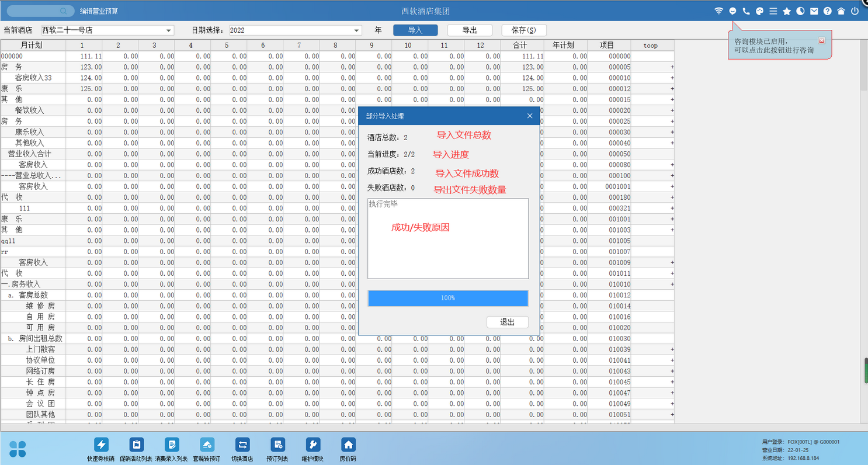Click the favorites star icon
Screen dimensions: 868x465
coord(787,11)
